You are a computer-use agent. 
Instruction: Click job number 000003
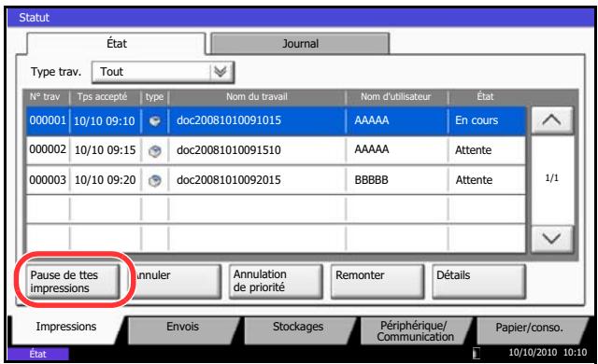(48, 180)
